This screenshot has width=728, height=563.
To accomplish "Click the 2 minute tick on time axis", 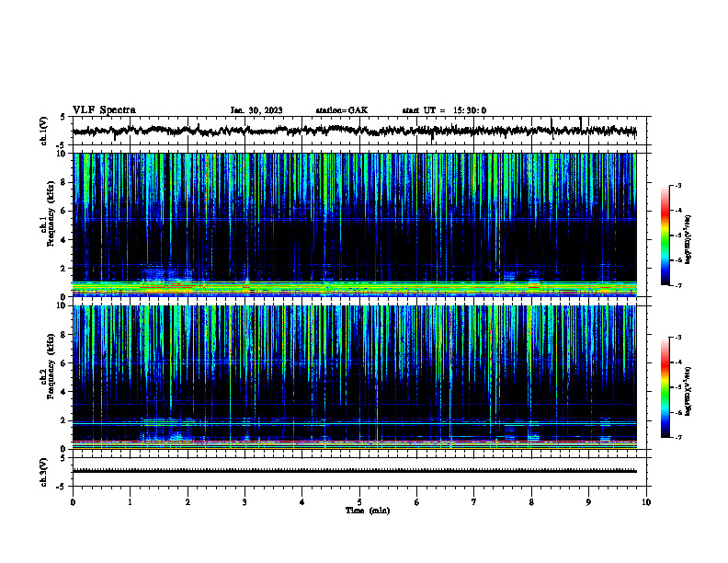I will [x=188, y=502].
